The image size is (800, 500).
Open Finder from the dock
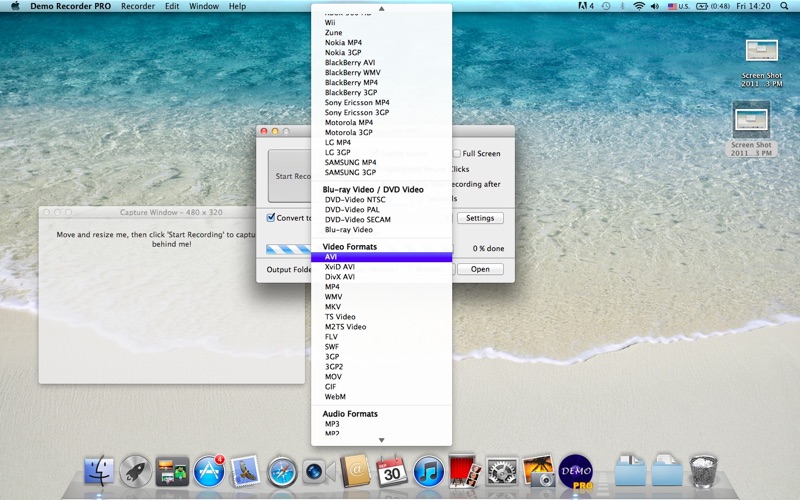click(99, 470)
